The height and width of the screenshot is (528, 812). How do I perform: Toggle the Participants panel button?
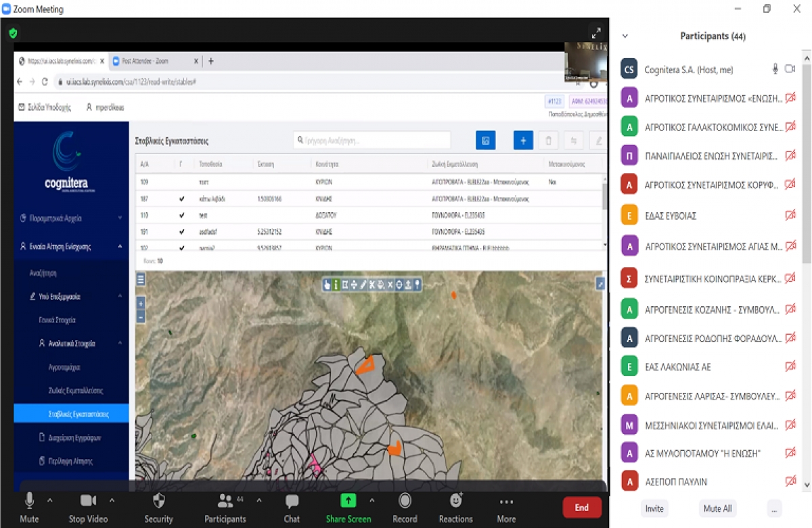pos(225,502)
